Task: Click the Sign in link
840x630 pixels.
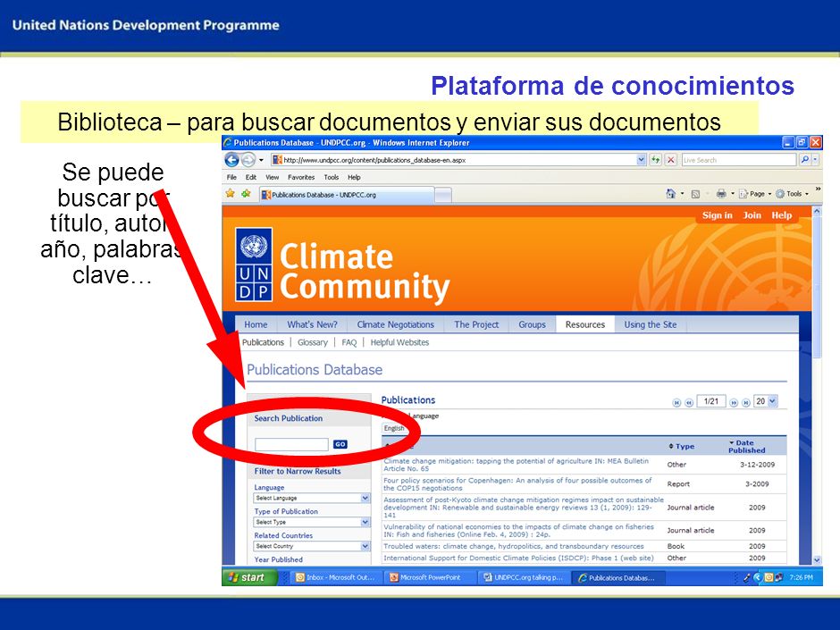Action: coord(717,215)
